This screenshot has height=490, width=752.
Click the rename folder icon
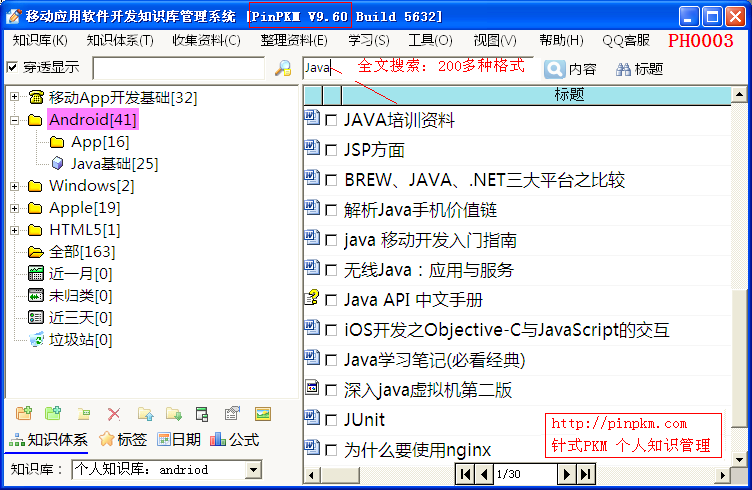(85, 414)
